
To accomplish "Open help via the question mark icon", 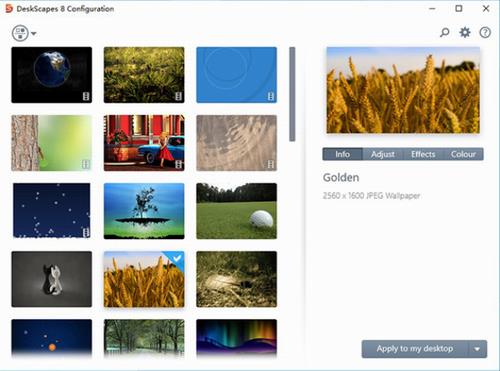I will point(485,32).
